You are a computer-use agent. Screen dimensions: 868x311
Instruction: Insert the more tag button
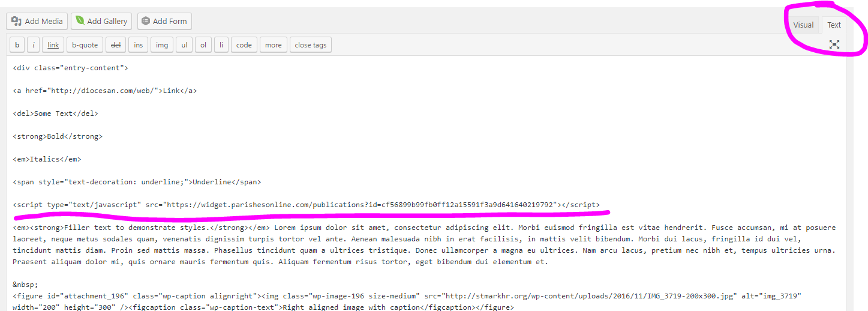273,45
